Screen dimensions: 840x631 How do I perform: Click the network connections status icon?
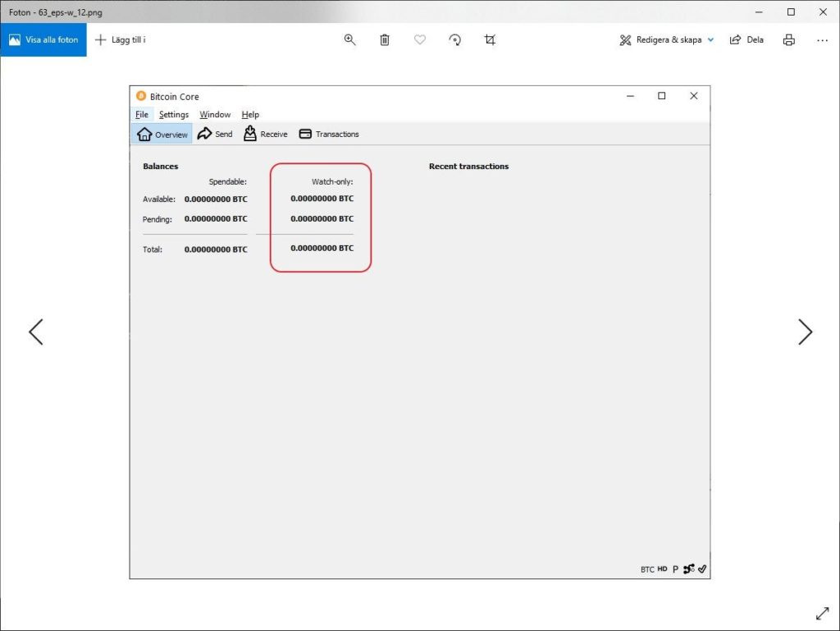pyautogui.click(x=688, y=569)
